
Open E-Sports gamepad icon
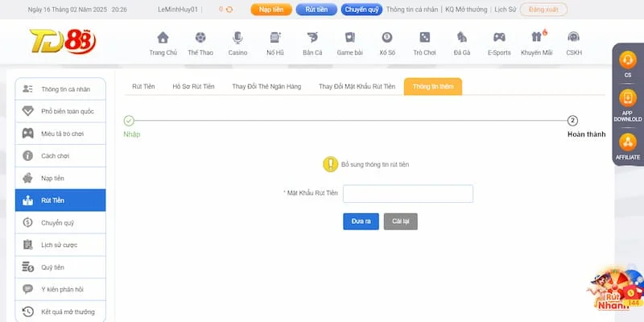[499, 38]
